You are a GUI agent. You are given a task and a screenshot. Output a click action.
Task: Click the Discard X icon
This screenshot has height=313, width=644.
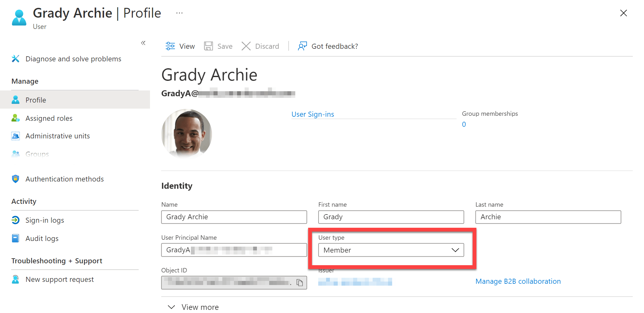pyautogui.click(x=246, y=46)
